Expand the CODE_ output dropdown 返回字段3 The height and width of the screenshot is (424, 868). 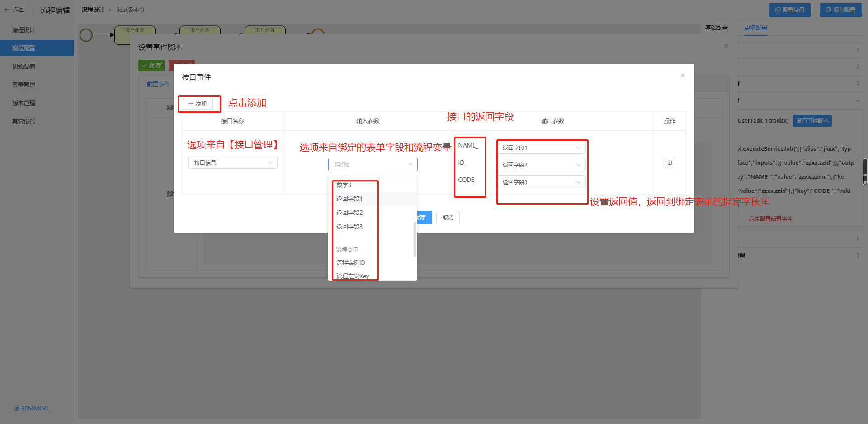click(x=541, y=182)
